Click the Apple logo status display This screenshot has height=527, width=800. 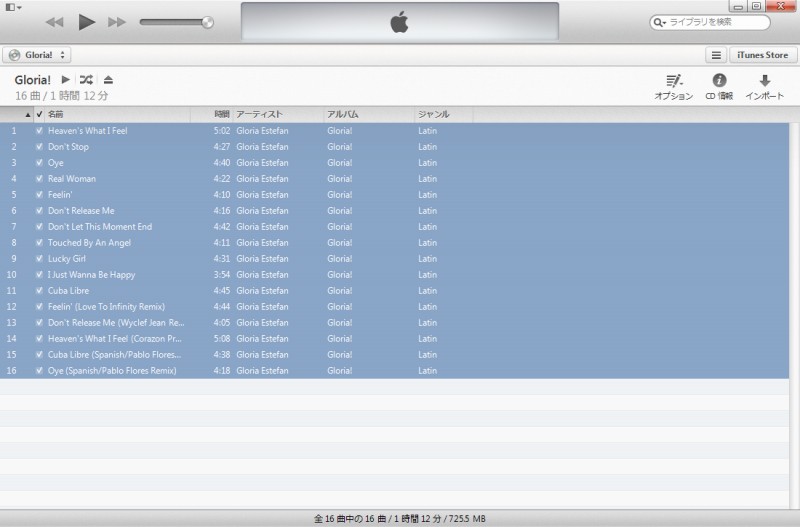pos(399,21)
